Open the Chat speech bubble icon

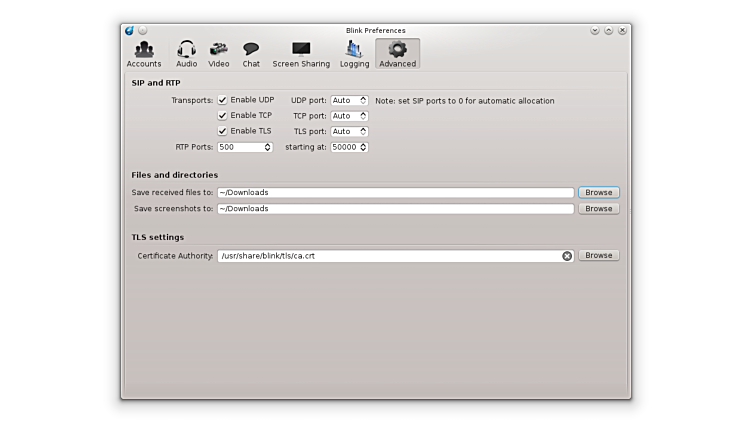pyautogui.click(x=251, y=50)
